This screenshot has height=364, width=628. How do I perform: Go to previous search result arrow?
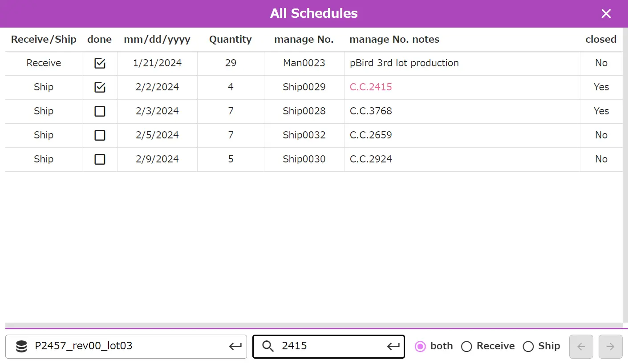click(x=581, y=347)
